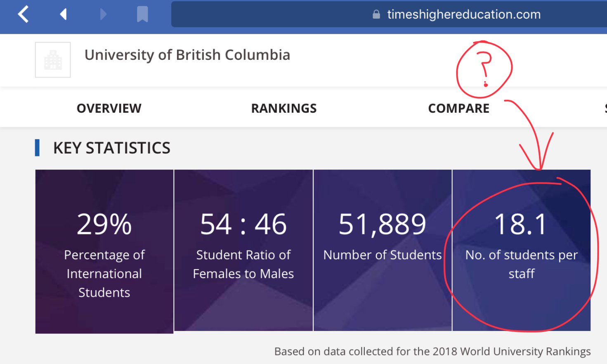This screenshot has height=364, width=607.
Task: Select the 29% international students tile
Action: (104, 251)
